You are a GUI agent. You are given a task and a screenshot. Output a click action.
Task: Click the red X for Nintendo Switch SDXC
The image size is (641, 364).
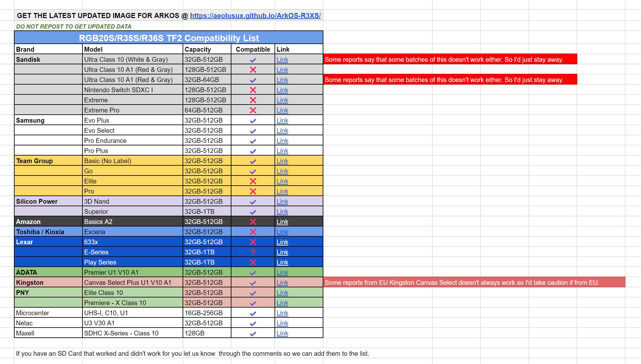[x=253, y=90]
